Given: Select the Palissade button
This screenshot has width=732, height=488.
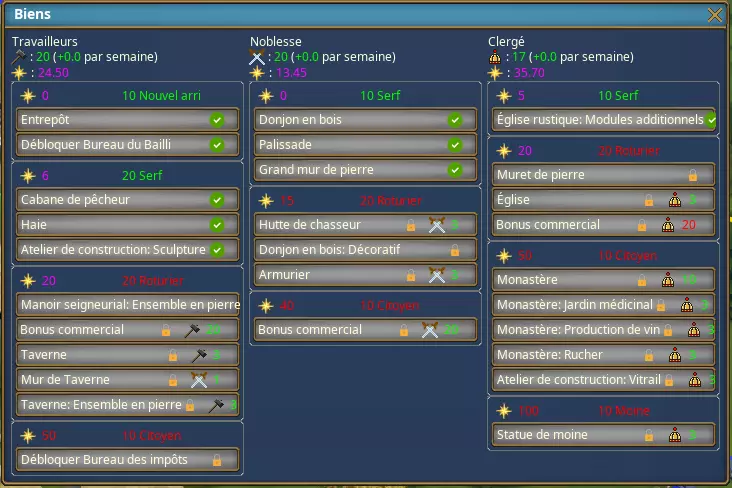Looking at the screenshot, I should pos(366,145).
